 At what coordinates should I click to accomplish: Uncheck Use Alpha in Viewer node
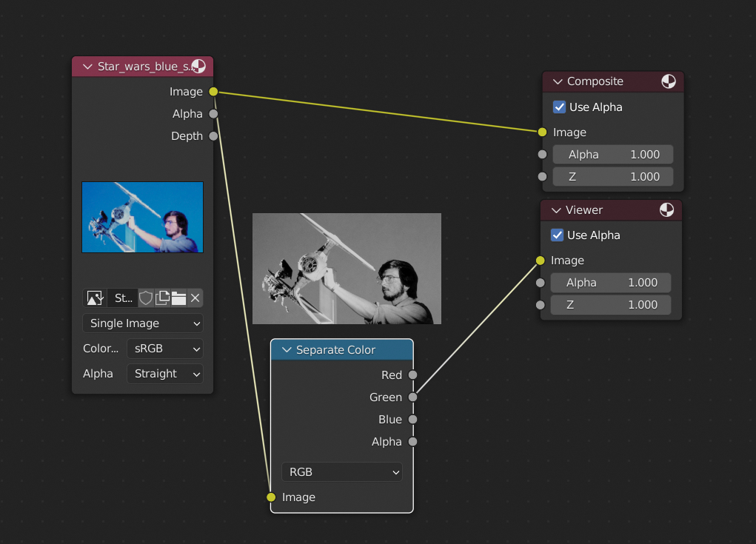[558, 235]
